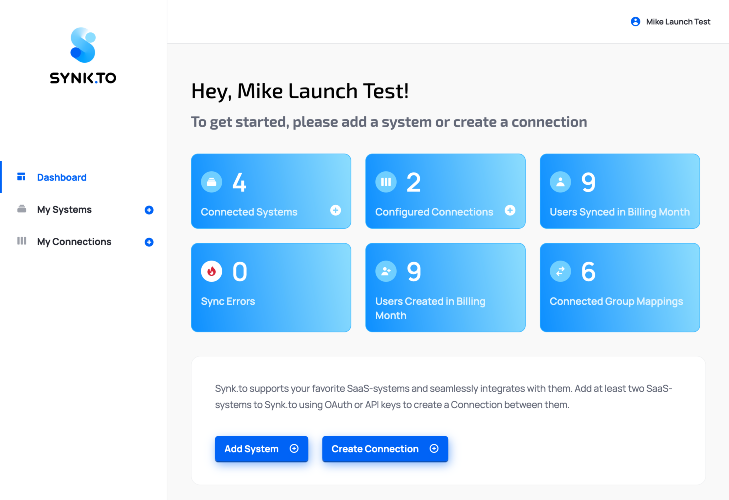Open the Connected Group Mappings card

[x=620, y=287]
